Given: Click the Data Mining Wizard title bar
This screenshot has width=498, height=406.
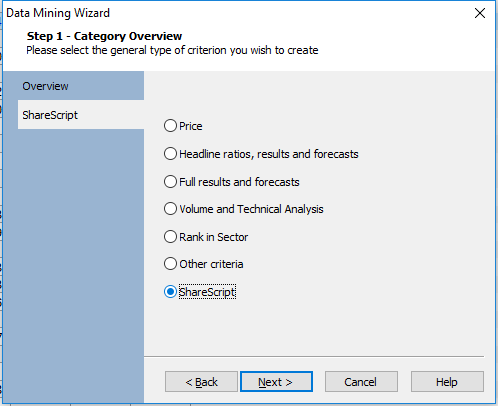Looking at the screenshot, I should (x=233, y=13).
